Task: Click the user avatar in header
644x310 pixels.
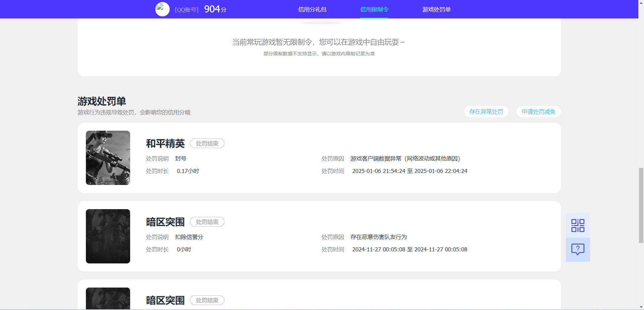Action: coord(162,9)
